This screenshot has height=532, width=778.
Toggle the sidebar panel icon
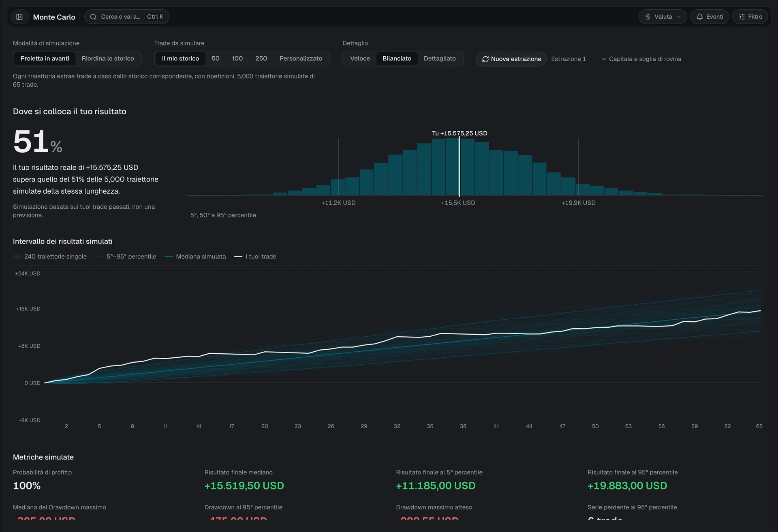(x=19, y=17)
